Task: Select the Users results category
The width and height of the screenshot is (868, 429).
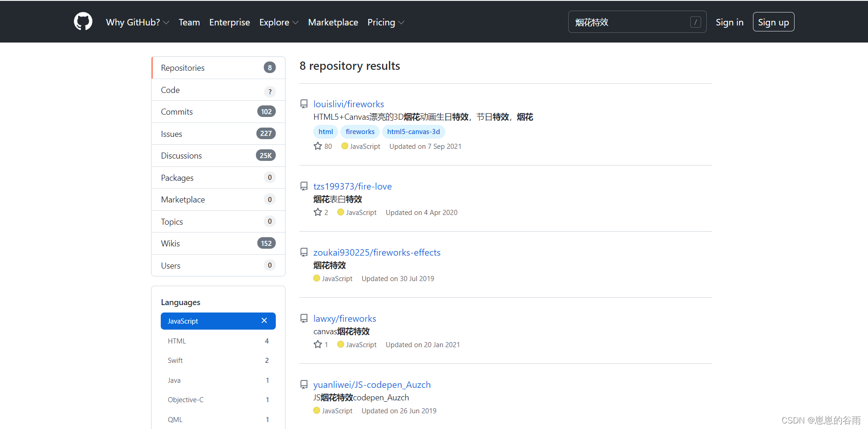Action: [218, 266]
